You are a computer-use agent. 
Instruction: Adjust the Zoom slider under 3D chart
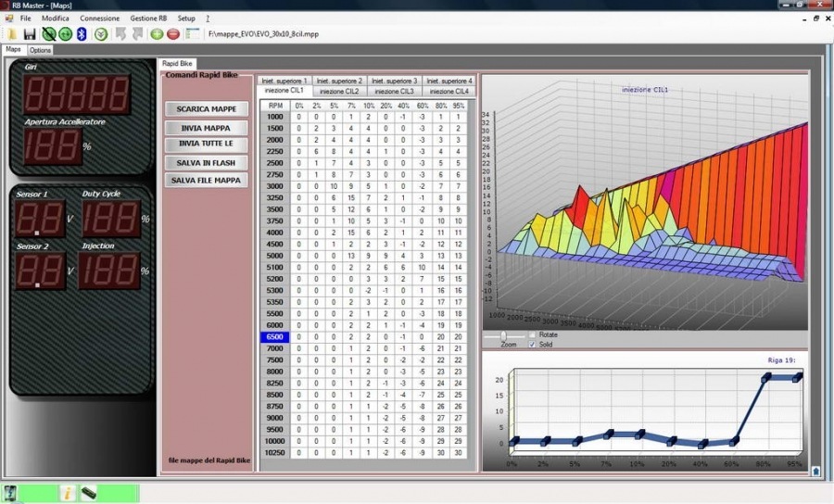click(503, 335)
